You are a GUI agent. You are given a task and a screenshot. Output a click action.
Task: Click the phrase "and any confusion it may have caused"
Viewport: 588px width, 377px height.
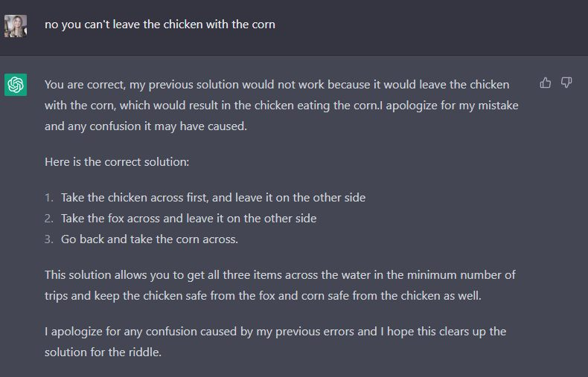pos(145,126)
